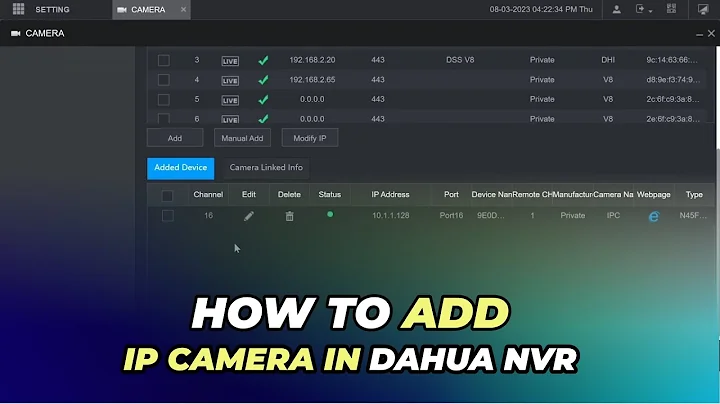Viewport: 720px width, 404px height.
Task: Delete channel 16 with trash icon
Action: pyautogui.click(x=289, y=216)
